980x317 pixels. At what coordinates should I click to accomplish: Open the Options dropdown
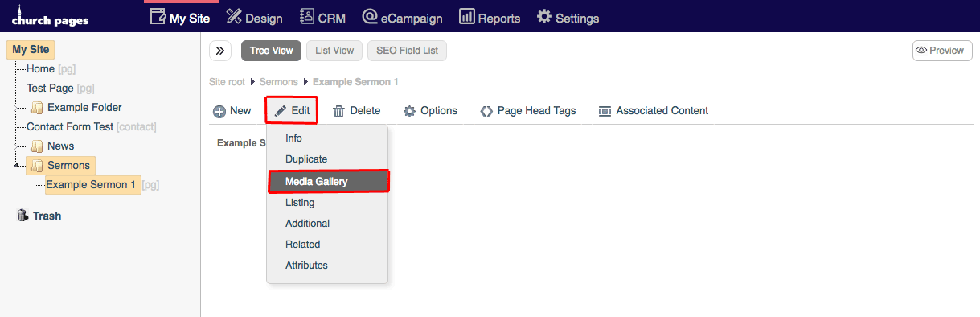430,111
